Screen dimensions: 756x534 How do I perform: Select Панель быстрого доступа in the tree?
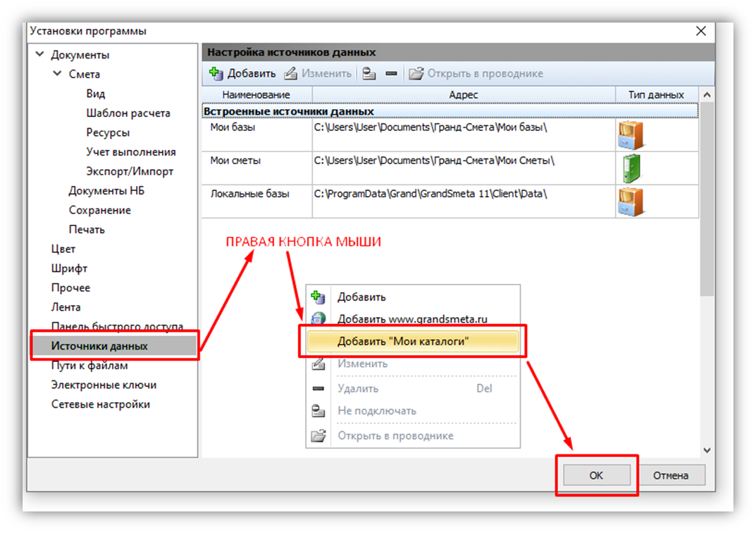pos(117,325)
